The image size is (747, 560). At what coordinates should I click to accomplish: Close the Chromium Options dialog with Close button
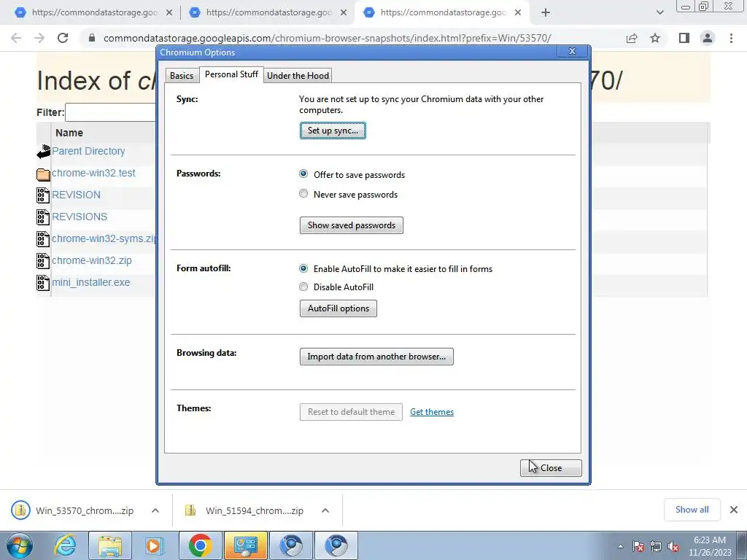coord(551,468)
